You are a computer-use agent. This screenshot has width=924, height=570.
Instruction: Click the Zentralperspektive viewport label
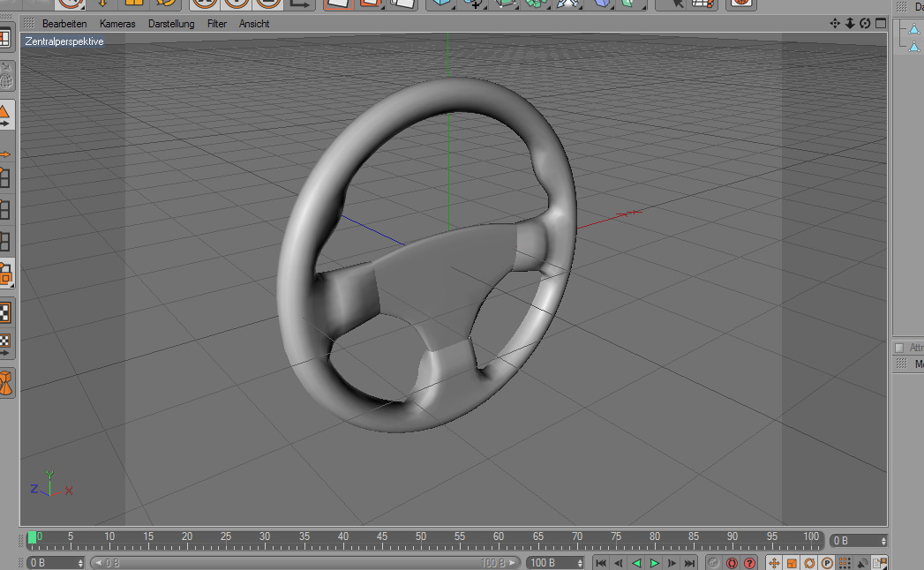(x=64, y=41)
